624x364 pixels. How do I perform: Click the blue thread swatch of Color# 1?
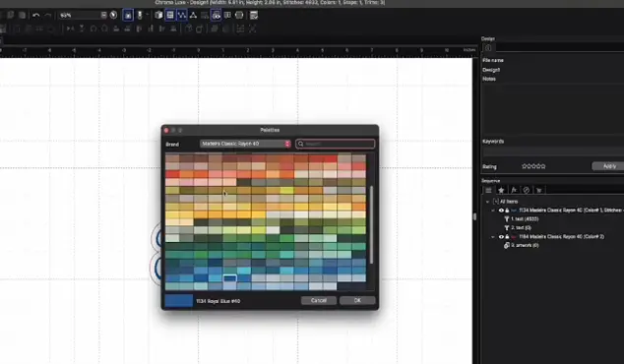[x=514, y=211]
